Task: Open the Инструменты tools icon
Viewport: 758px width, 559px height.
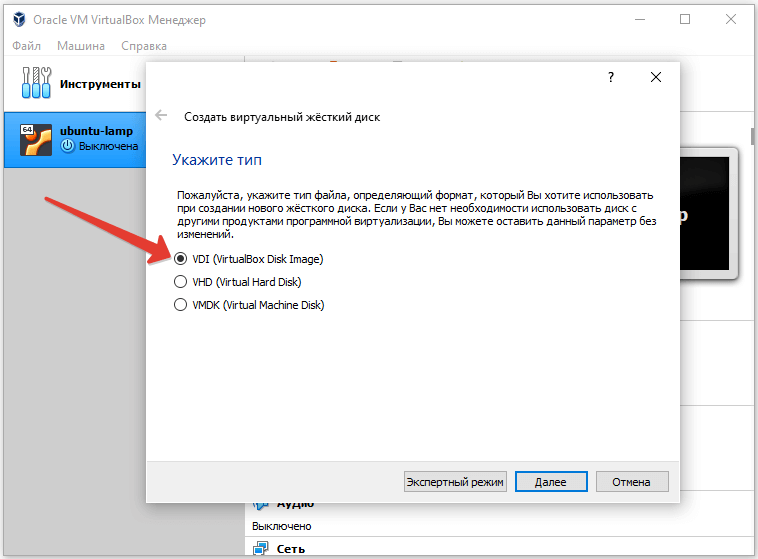Action: (35, 84)
